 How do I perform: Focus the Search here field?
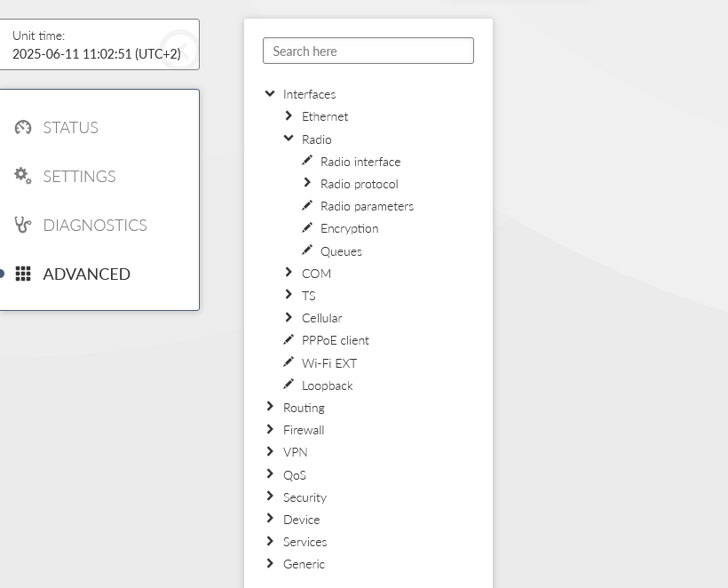(x=368, y=51)
